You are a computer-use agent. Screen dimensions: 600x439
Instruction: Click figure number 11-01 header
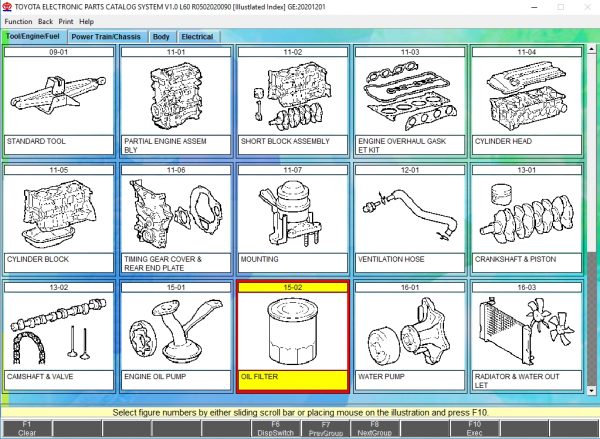point(176,52)
